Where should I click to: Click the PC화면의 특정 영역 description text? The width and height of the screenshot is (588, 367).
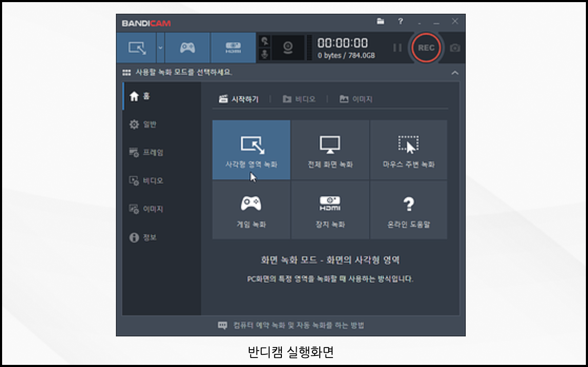[330, 279]
